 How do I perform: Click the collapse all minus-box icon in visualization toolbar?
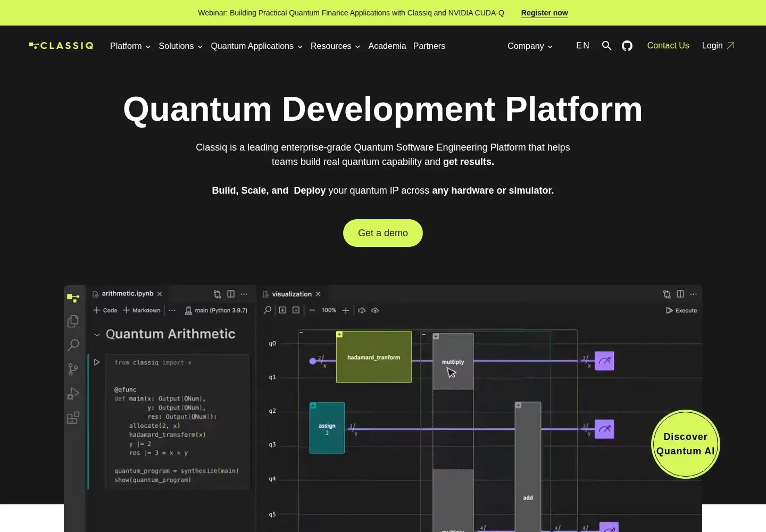pyautogui.click(x=296, y=310)
